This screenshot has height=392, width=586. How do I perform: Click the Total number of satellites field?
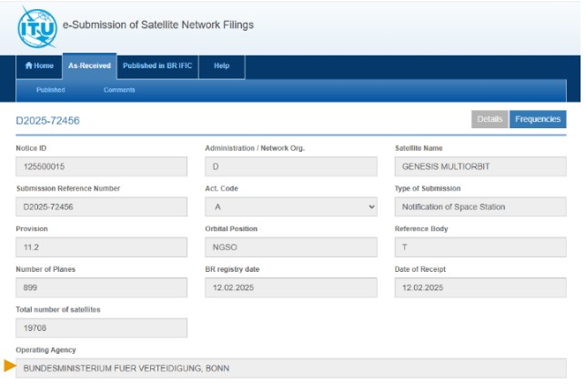101,327
